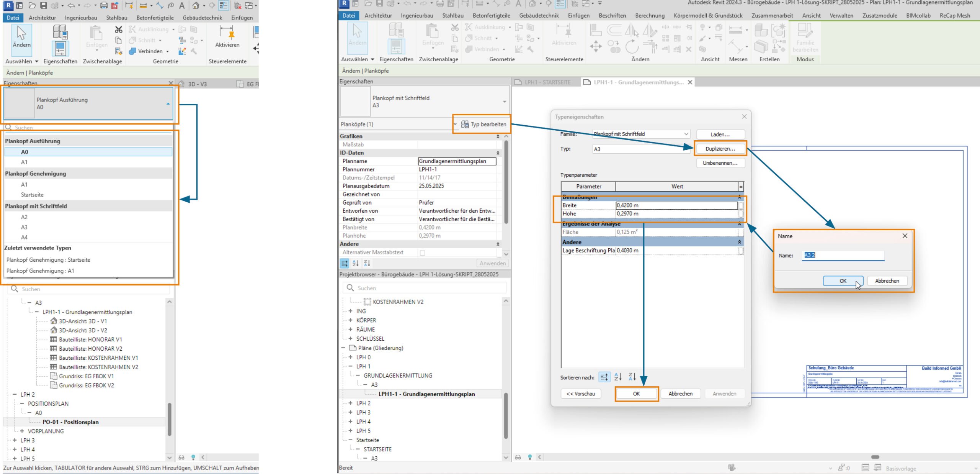Collapse the ID-Daten properties group
The image size is (980, 474).
pyautogui.click(x=498, y=153)
